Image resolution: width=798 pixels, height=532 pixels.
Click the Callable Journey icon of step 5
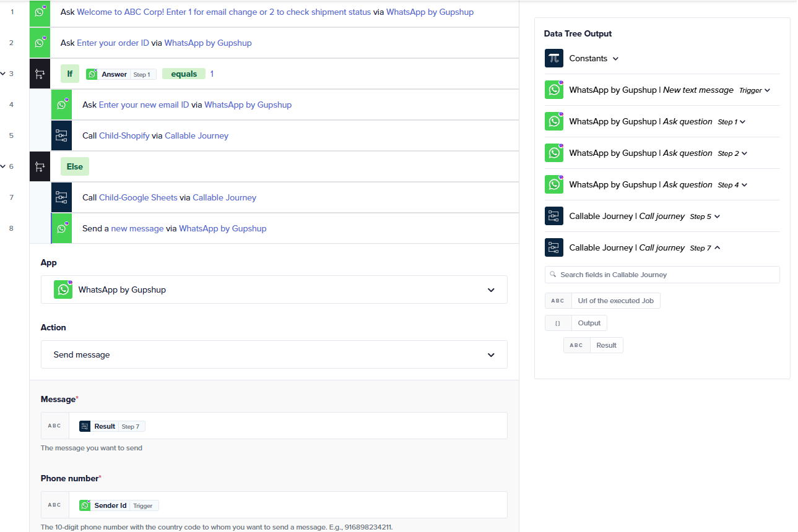tap(61, 136)
